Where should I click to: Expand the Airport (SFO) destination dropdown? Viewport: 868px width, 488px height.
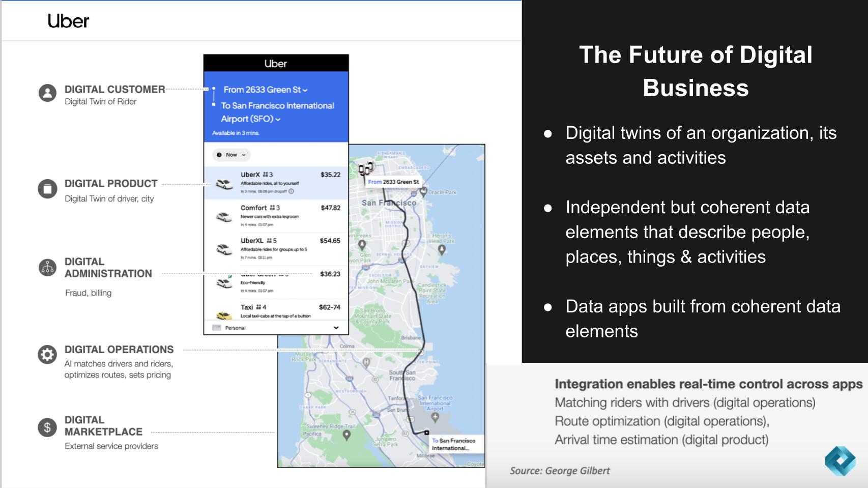click(x=278, y=119)
